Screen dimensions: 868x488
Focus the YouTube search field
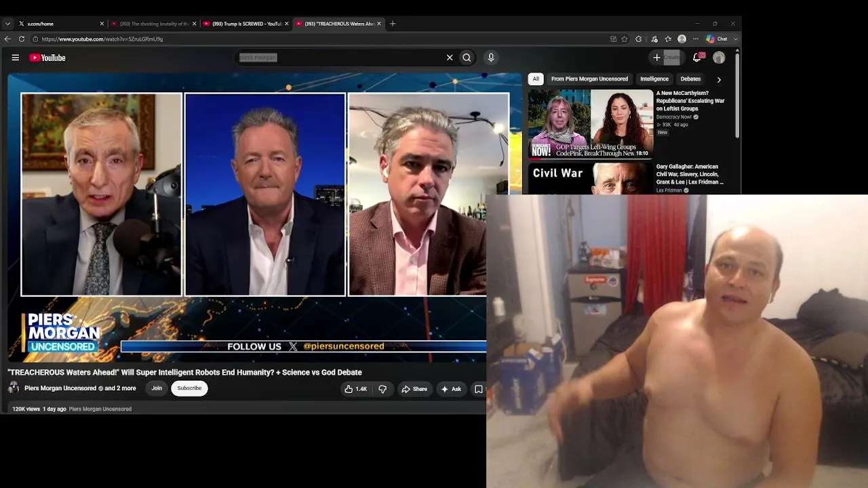click(339, 58)
